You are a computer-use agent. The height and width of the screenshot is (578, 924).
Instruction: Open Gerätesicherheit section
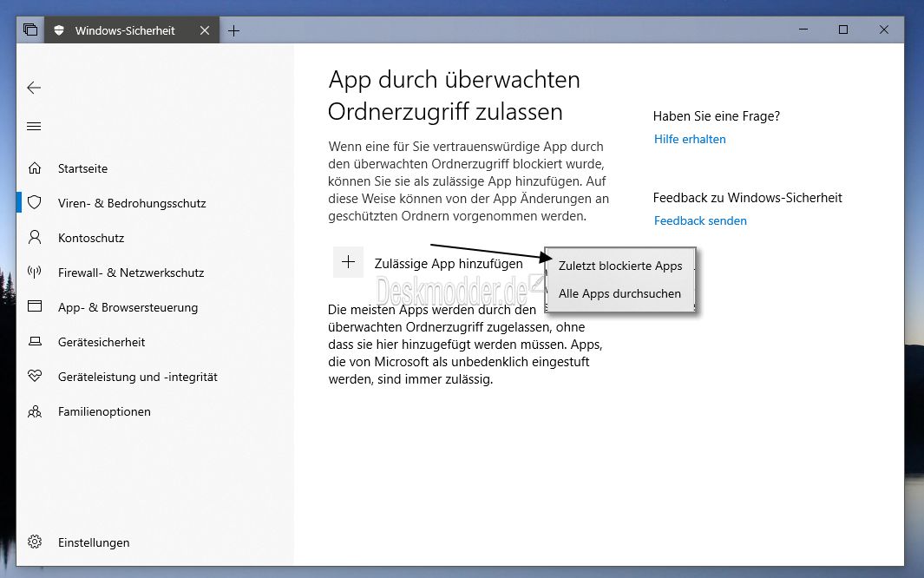coord(102,342)
